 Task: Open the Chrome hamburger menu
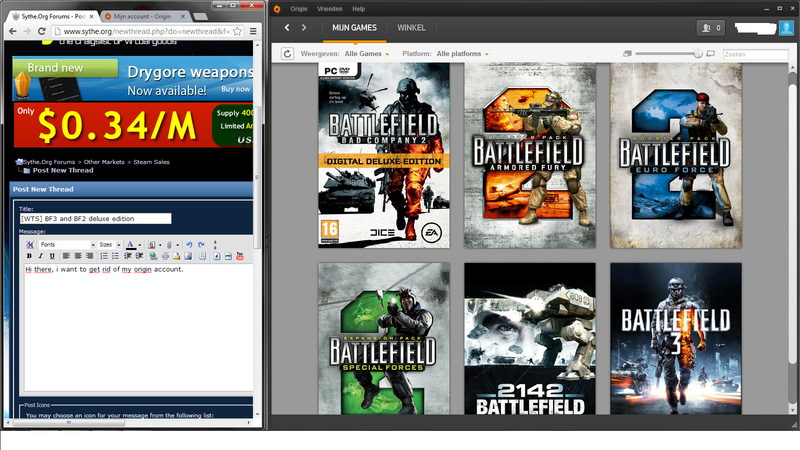253,31
